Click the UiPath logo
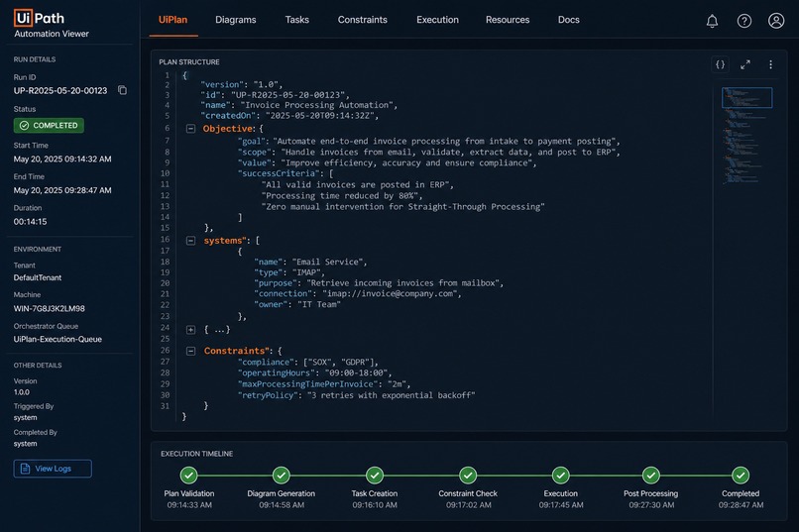 click(x=40, y=18)
